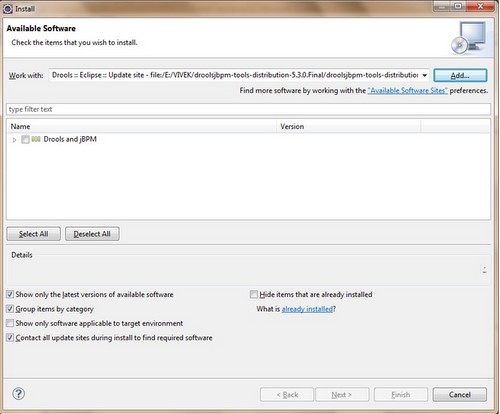Click the Cancel button
The width and height of the screenshot is (500, 414).
tap(460, 395)
